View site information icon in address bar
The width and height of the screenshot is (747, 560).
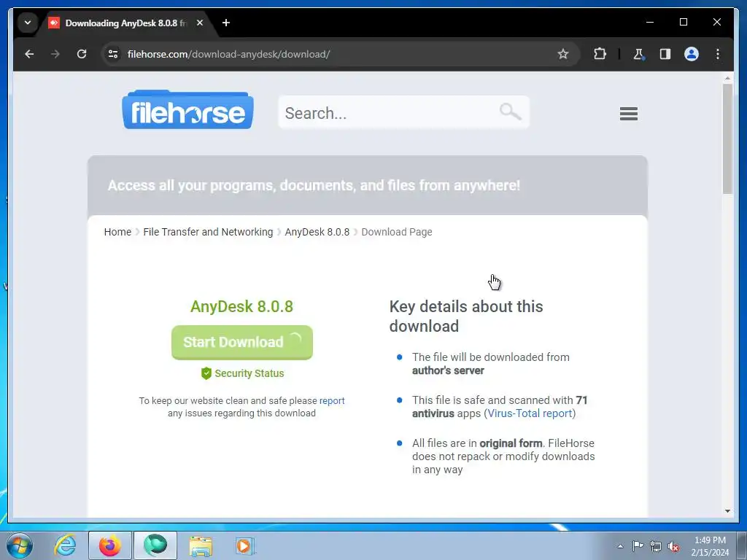pyautogui.click(x=113, y=54)
